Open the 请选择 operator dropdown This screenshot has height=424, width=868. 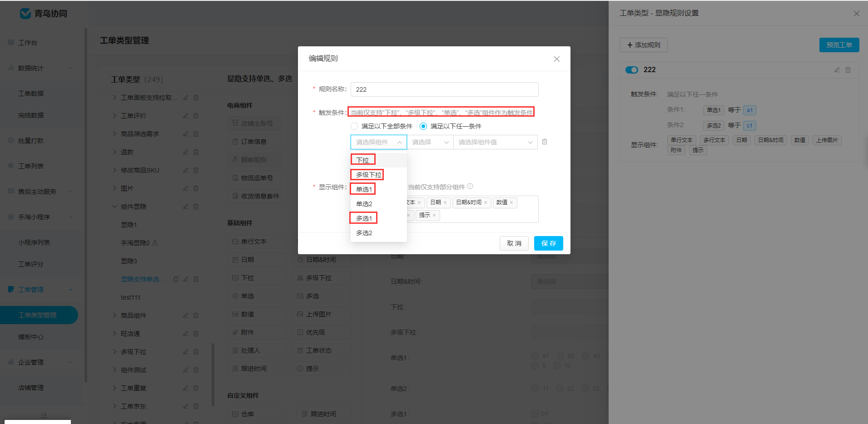430,142
